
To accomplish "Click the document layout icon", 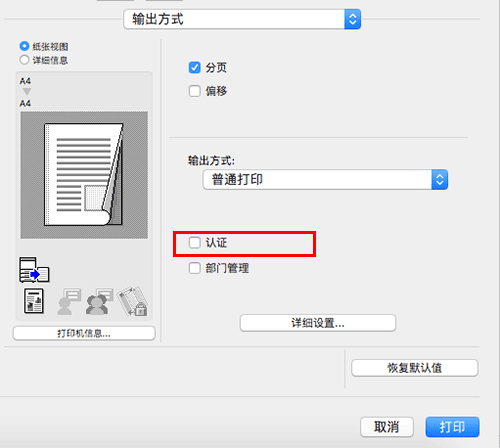I will point(34,301).
